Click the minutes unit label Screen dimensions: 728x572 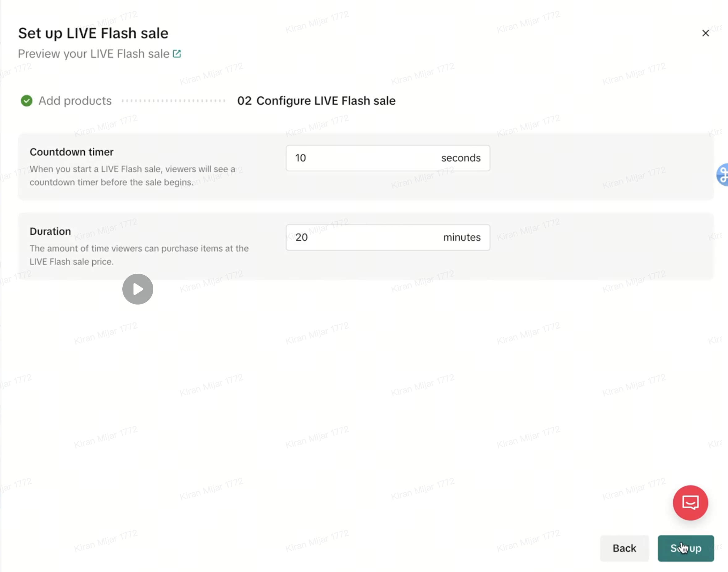462,238
